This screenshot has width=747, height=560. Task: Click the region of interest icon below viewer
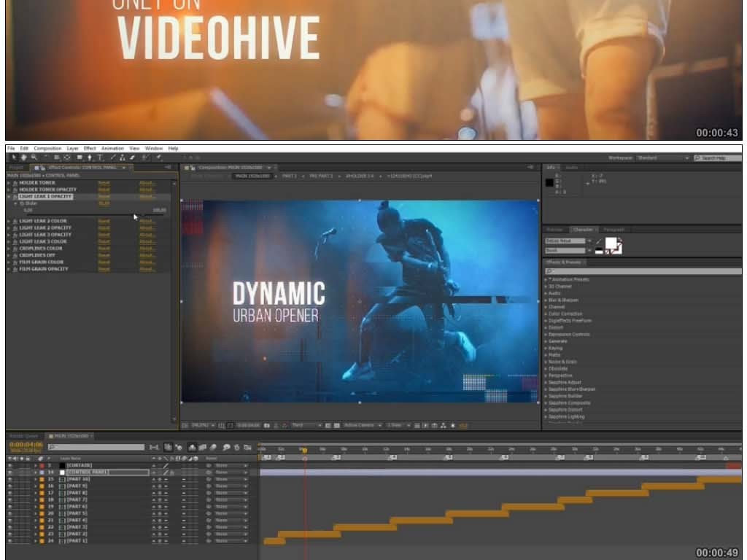tap(328, 425)
